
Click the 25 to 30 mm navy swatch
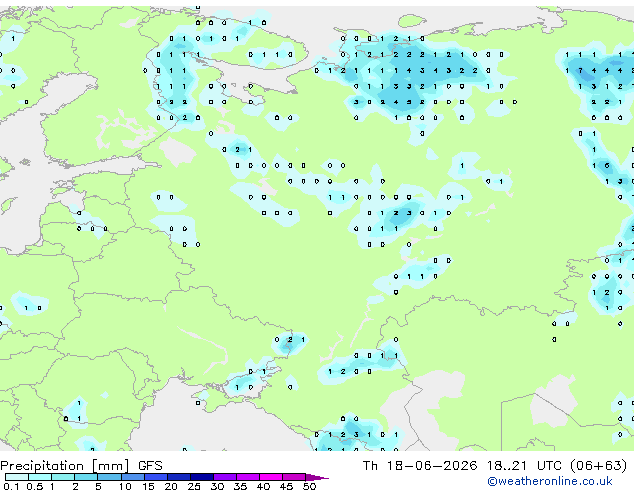coord(202,477)
